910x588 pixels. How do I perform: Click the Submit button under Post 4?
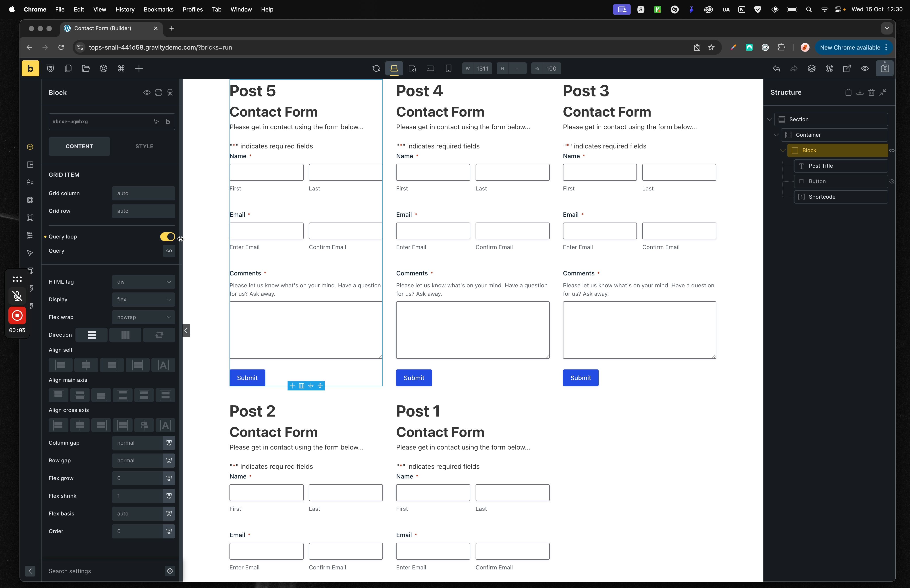pos(414,378)
